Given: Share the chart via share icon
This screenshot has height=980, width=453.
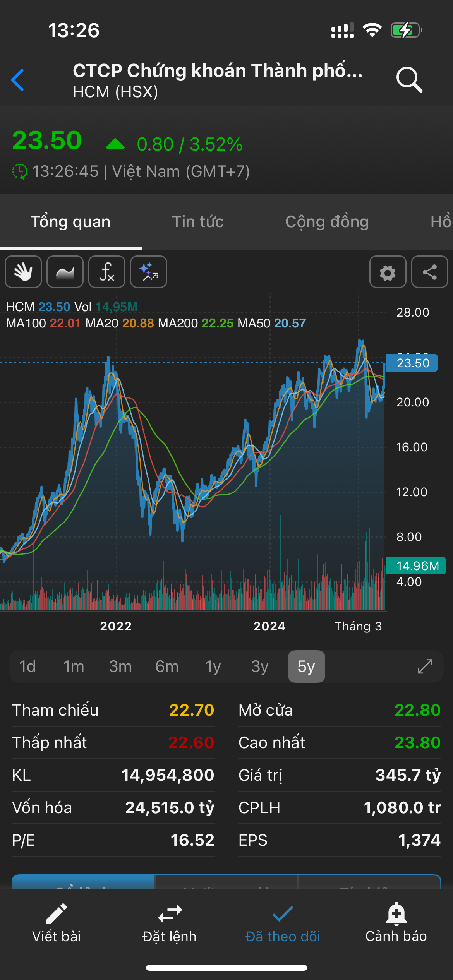Looking at the screenshot, I should pos(429,272).
